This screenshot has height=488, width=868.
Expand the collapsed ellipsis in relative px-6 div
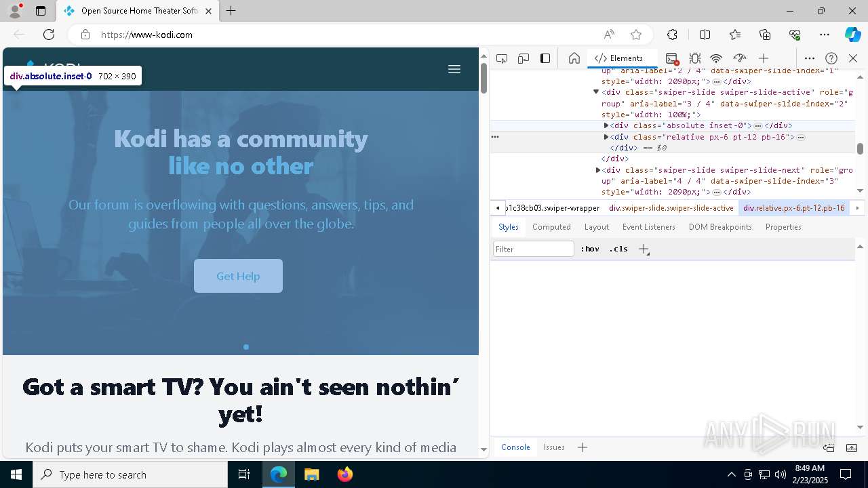(801, 138)
